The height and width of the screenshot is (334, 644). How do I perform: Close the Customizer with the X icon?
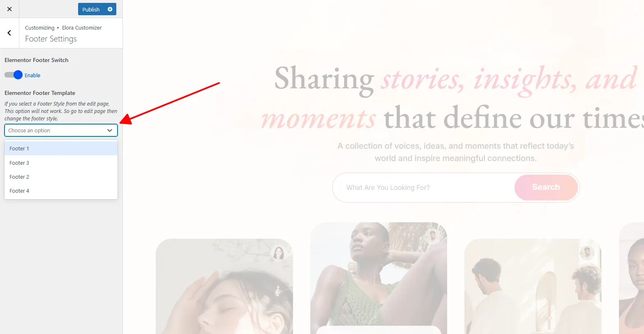(x=9, y=9)
